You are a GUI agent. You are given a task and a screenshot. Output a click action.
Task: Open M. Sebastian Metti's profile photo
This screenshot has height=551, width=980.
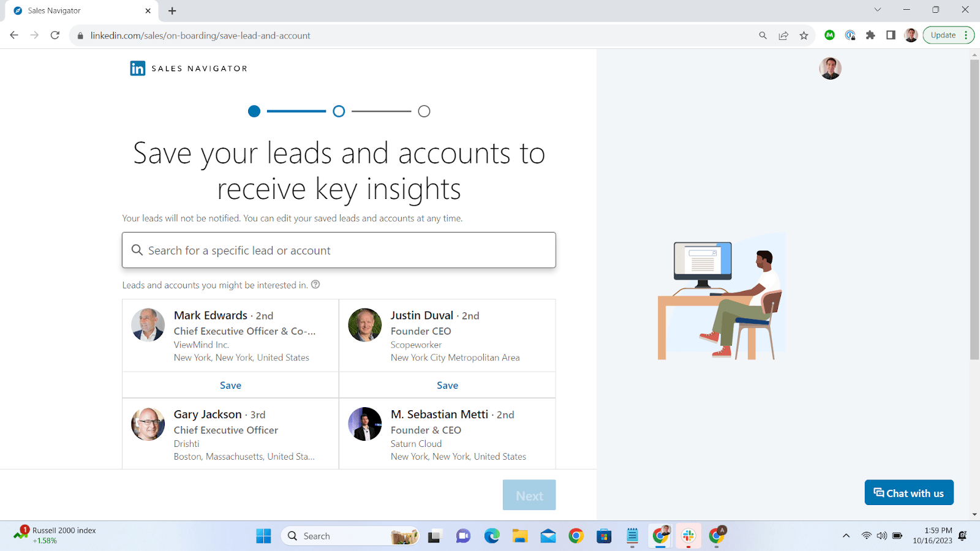365,424
